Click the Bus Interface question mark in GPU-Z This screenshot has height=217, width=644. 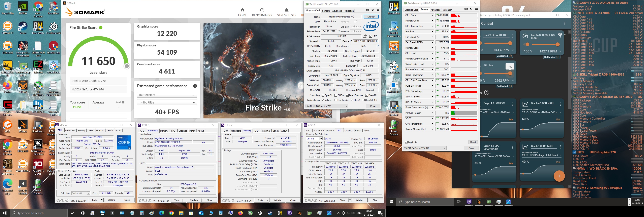(x=378, y=46)
